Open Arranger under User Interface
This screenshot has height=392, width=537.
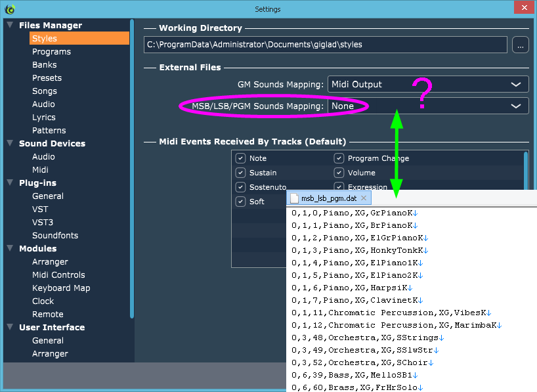[x=50, y=354]
